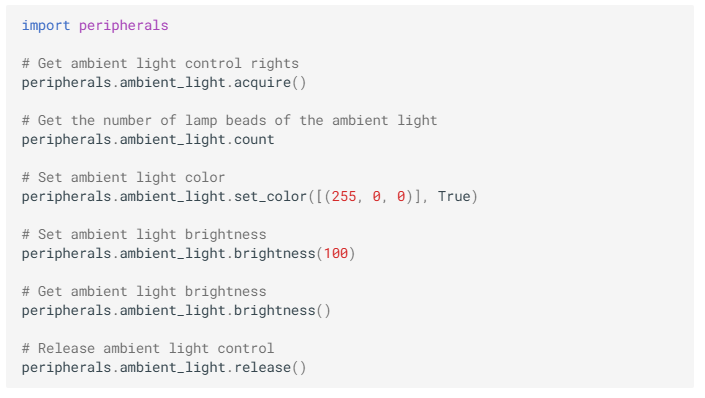Click the import keyword on line one
Image resolution: width=705 pixels, height=398 pixels.
[46, 26]
